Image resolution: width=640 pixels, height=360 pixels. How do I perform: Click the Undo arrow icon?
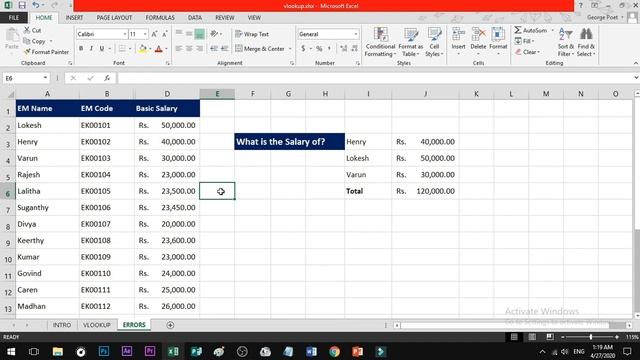[36, 5]
